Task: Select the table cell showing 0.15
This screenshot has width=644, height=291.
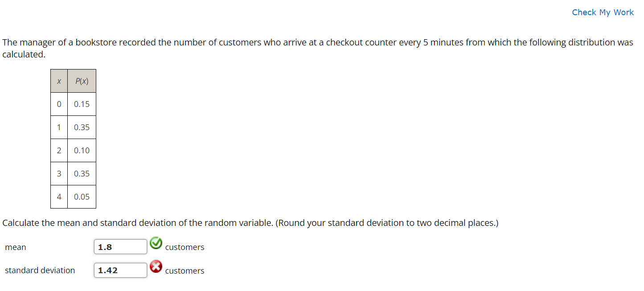Action: (x=82, y=104)
